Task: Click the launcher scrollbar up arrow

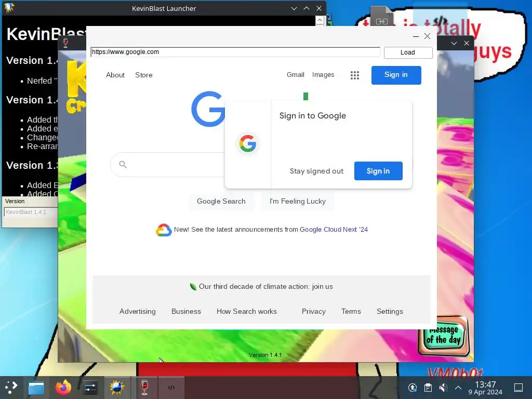Action: click(x=320, y=20)
